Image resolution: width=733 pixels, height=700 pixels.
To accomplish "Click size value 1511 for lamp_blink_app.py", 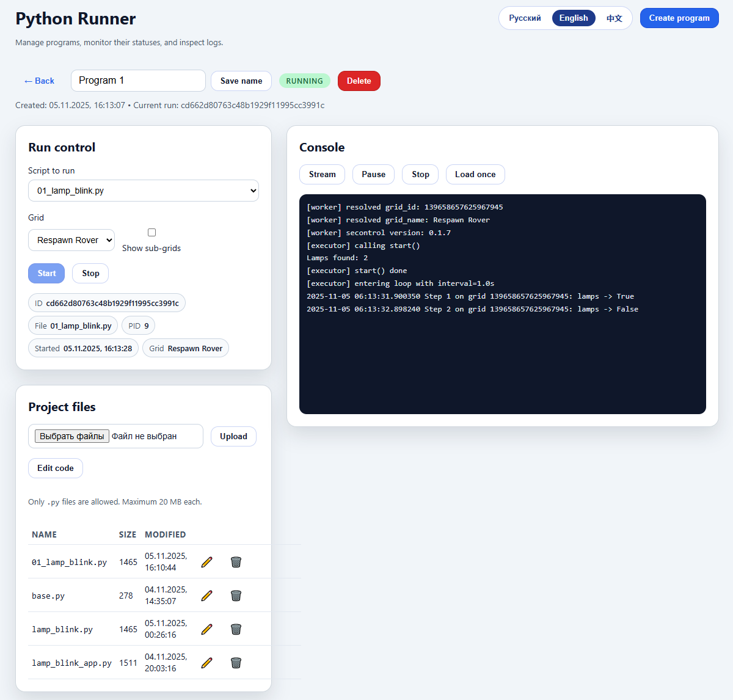I will tap(128, 663).
